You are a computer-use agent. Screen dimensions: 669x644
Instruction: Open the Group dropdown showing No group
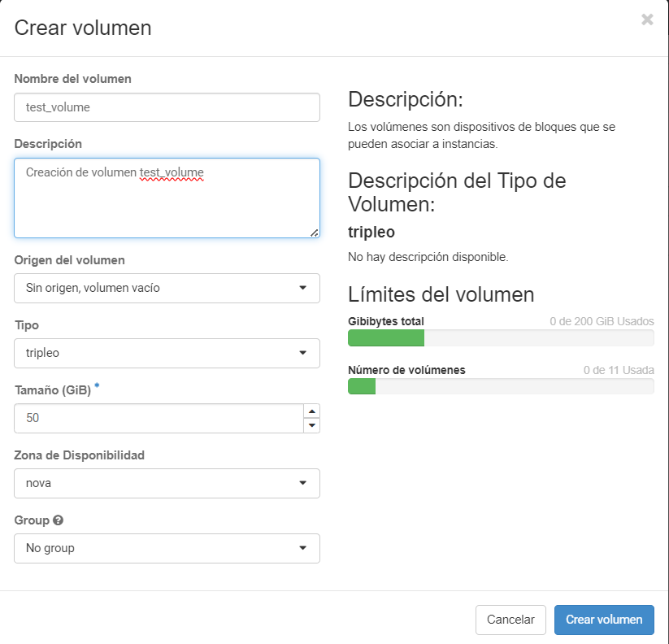point(167,548)
